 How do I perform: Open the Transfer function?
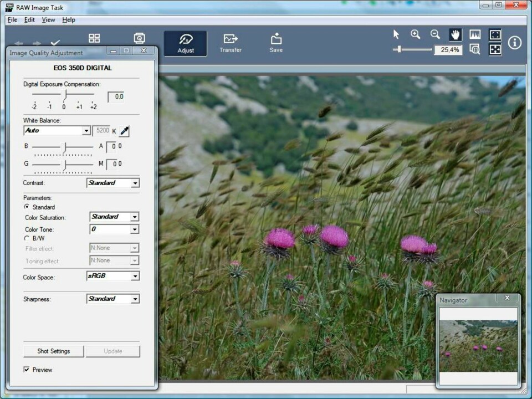231,43
